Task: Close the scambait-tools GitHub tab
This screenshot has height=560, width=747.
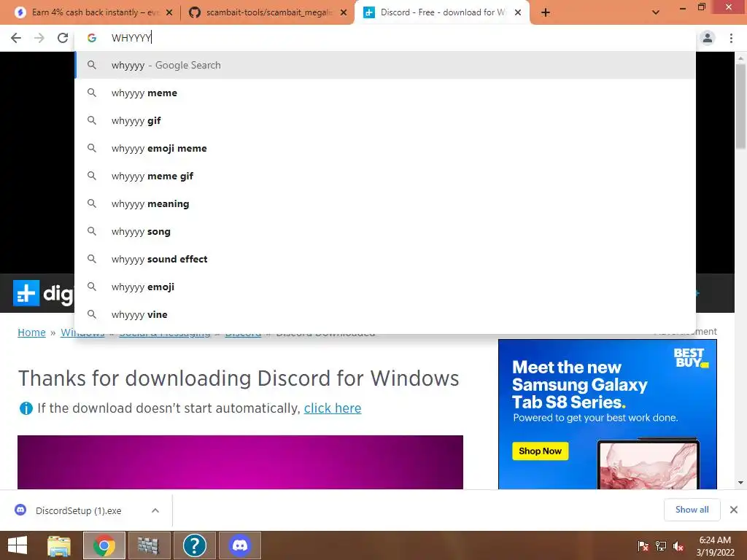Action: pos(344,12)
